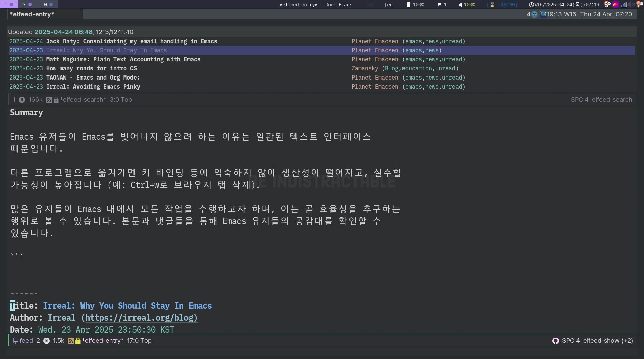Image resolution: width=644 pixels, height=359 pixels.
Task: Toggle the [en] input language indicator
Action: 390,5
